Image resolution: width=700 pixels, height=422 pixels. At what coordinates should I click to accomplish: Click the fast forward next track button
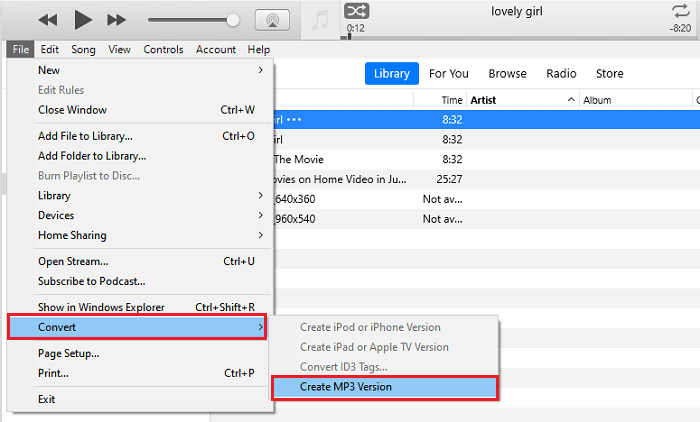tap(116, 20)
